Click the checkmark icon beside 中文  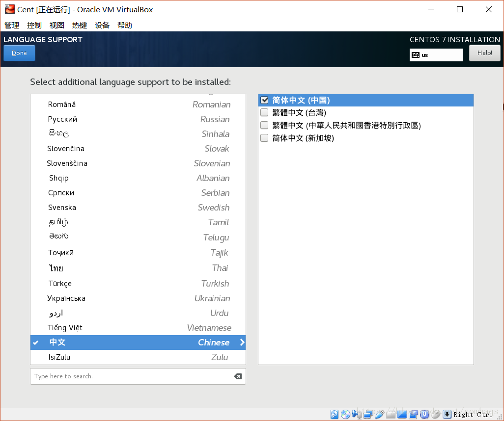pos(36,342)
